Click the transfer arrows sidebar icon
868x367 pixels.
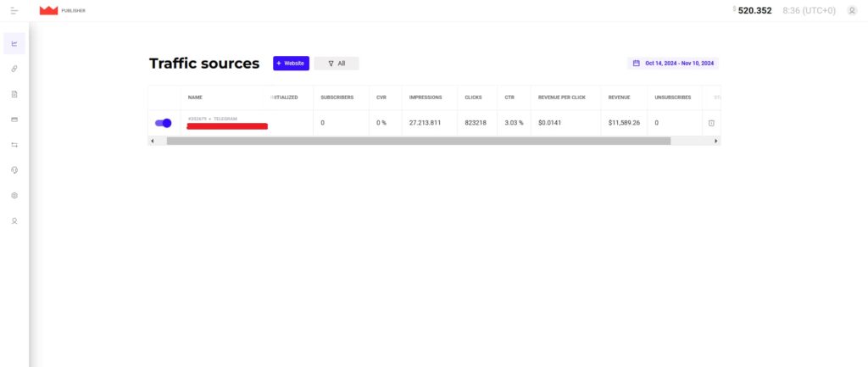pos(14,145)
